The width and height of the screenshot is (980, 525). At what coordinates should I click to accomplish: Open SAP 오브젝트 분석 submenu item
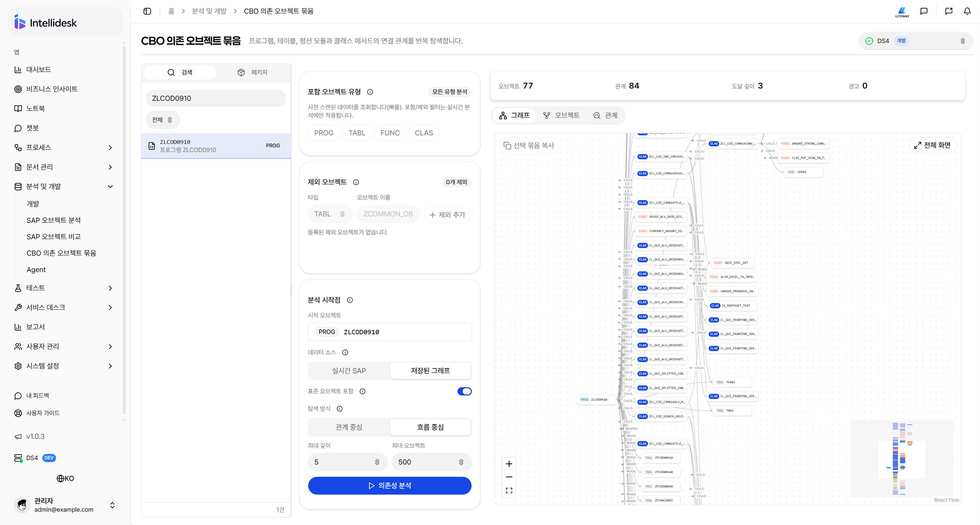(x=54, y=220)
